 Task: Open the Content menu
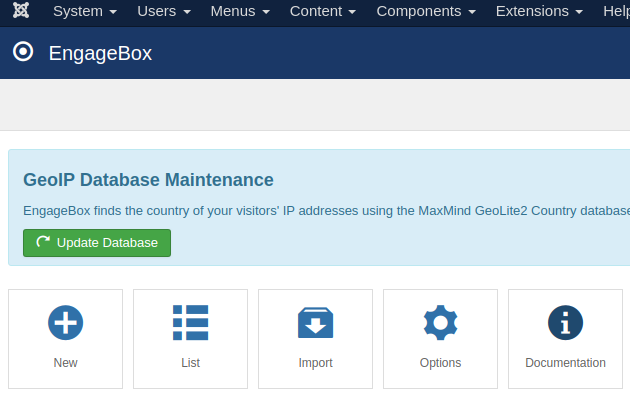[x=323, y=11]
